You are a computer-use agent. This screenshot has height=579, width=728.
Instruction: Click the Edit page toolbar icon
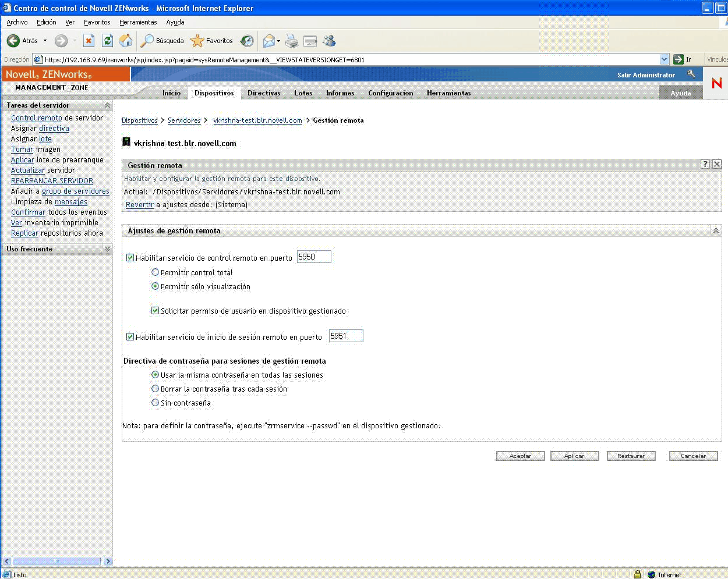[310, 41]
